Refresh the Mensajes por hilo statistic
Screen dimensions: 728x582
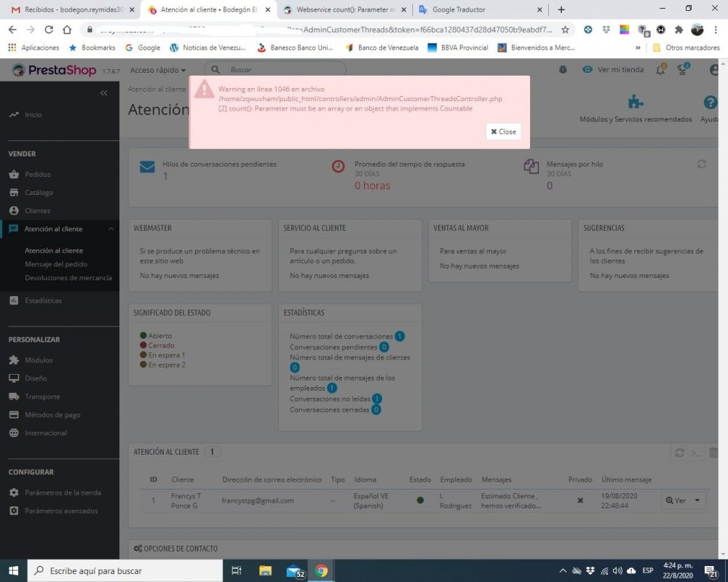[x=701, y=164]
